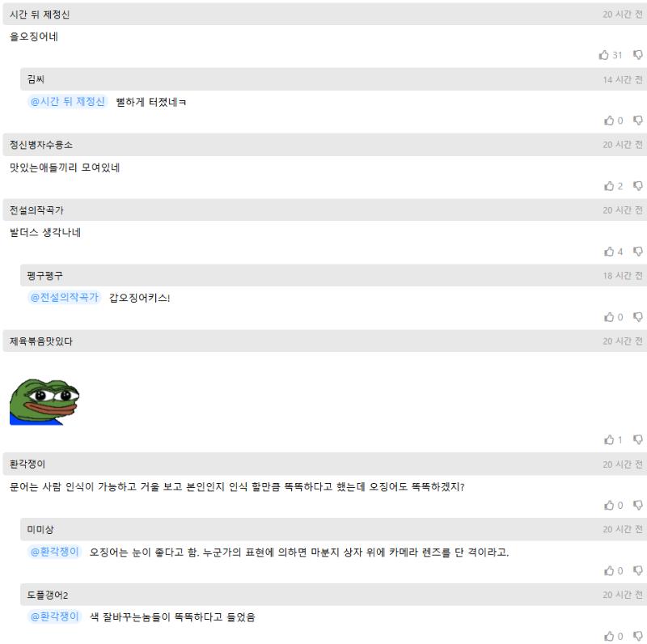Thumbs up the 정신병자수용소 comment

click(x=609, y=186)
